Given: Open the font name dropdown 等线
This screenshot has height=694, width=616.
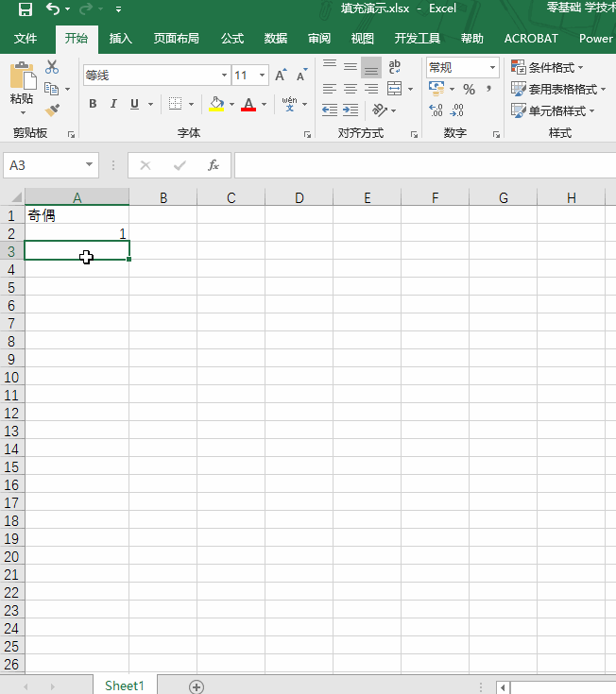Looking at the screenshot, I should click(224, 76).
